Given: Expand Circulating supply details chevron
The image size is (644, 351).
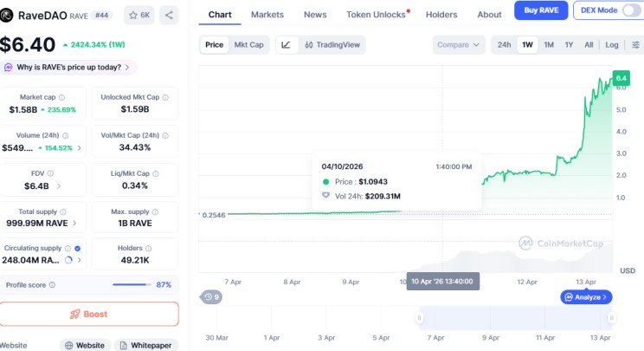Looking at the screenshot, I should point(80,260).
